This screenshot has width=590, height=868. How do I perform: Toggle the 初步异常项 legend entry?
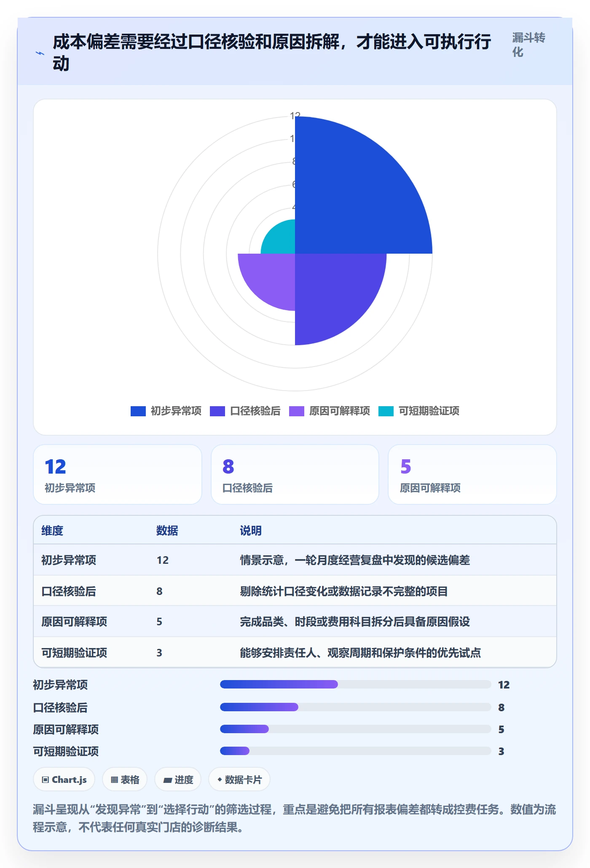166,411
